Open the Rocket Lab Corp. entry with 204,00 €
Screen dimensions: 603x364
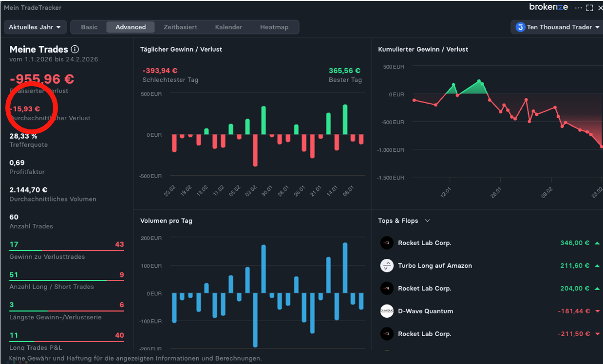[x=424, y=289]
